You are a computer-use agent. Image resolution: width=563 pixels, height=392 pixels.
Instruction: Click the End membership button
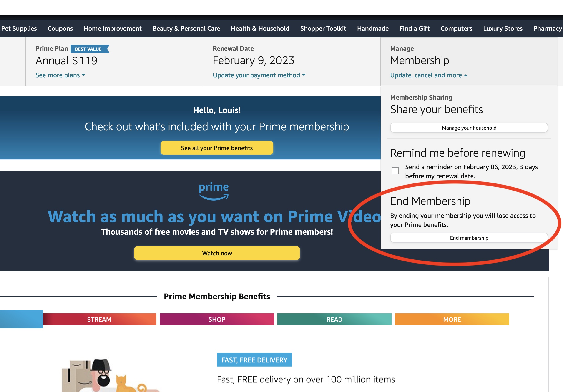pyautogui.click(x=469, y=238)
